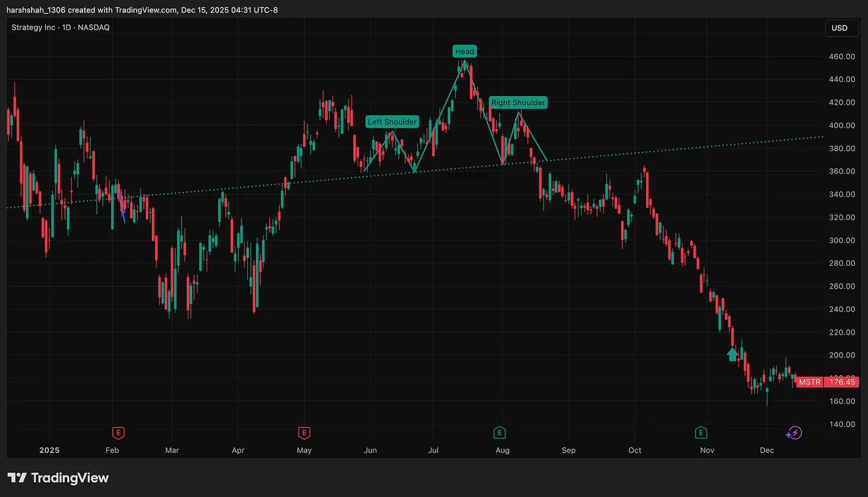Image resolution: width=868 pixels, height=497 pixels.
Task: Click the red earnings E marker above Feb
Action: pyautogui.click(x=118, y=433)
